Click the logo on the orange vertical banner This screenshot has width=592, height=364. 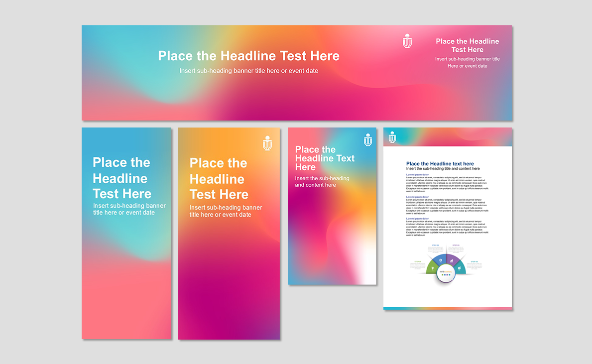coord(267,143)
